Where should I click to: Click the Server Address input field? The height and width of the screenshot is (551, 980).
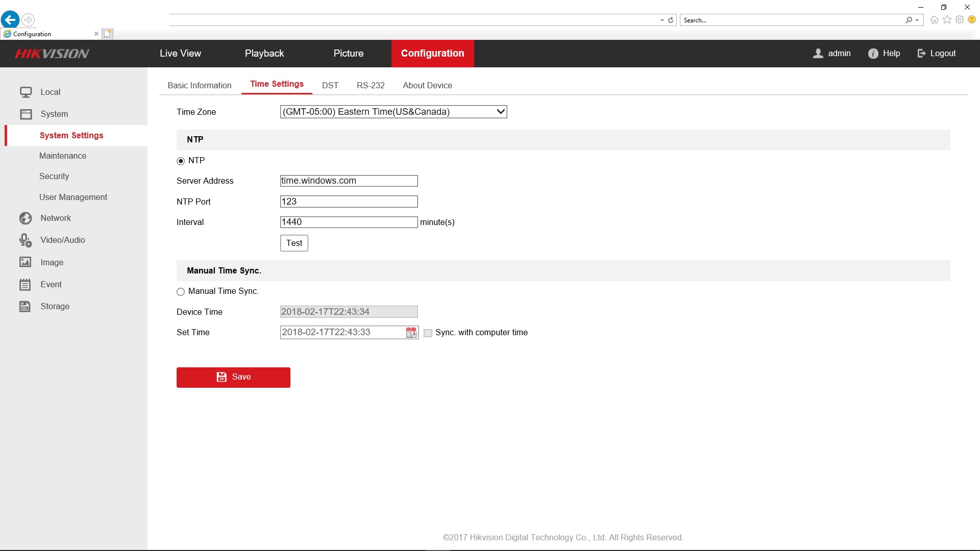[349, 181]
